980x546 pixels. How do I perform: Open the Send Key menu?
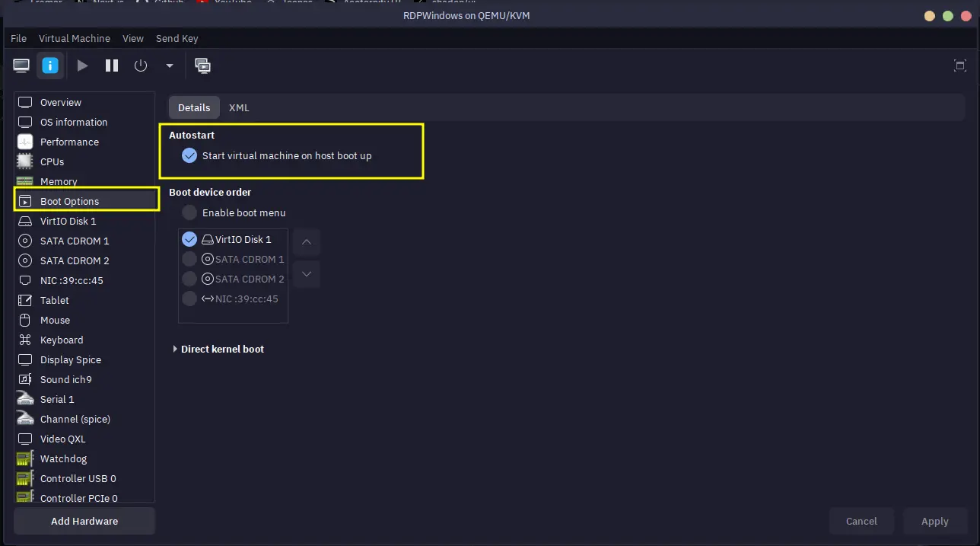pos(177,38)
